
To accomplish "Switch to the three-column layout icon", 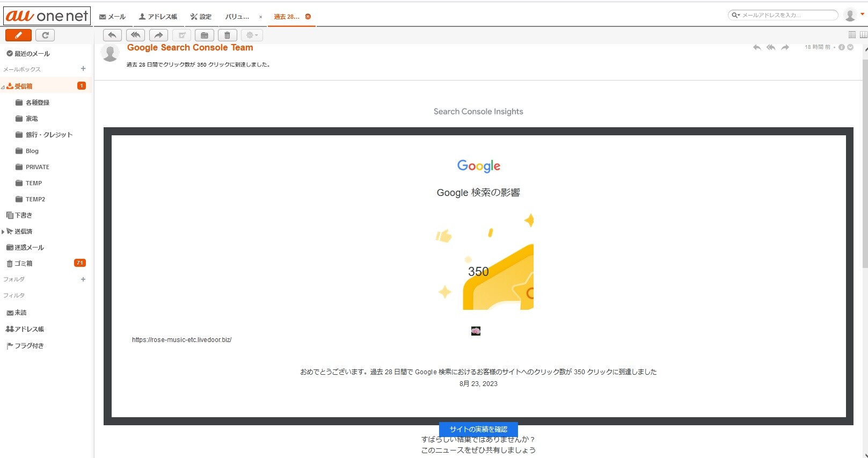I will (x=863, y=35).
